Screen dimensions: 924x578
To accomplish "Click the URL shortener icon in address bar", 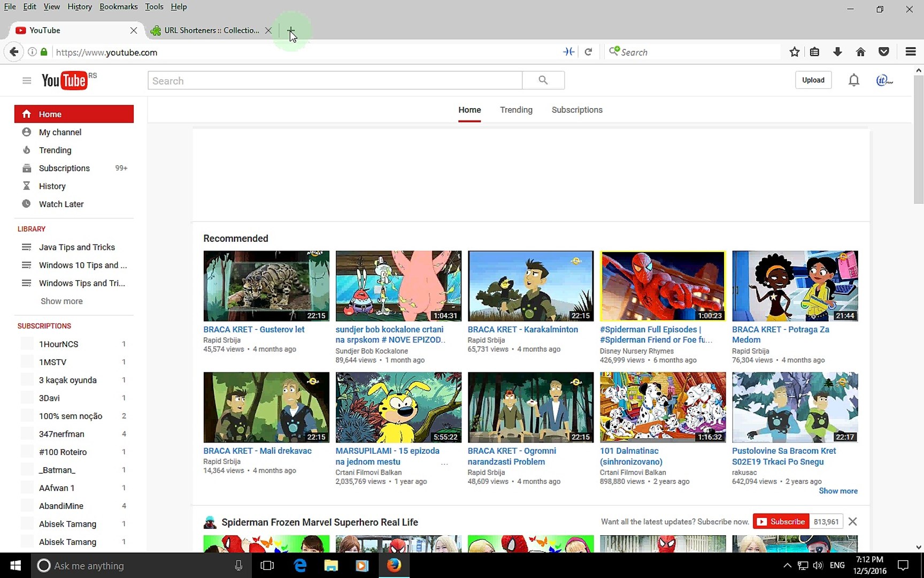I will click(569, 52).
